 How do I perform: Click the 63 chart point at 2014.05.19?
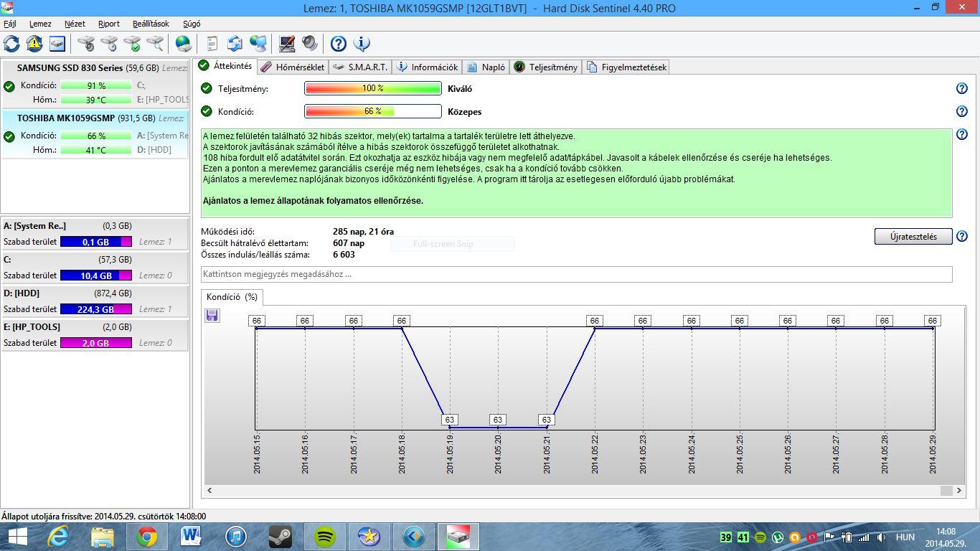coord(450,420)
